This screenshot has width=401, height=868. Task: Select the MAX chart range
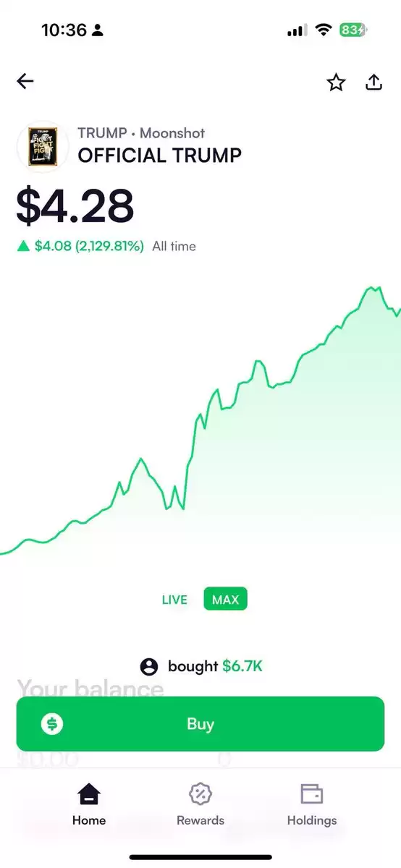click(225, 600)
